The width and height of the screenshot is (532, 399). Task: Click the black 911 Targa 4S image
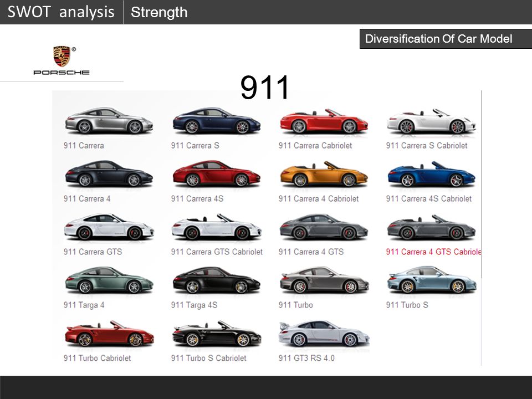tap(217, 280)
